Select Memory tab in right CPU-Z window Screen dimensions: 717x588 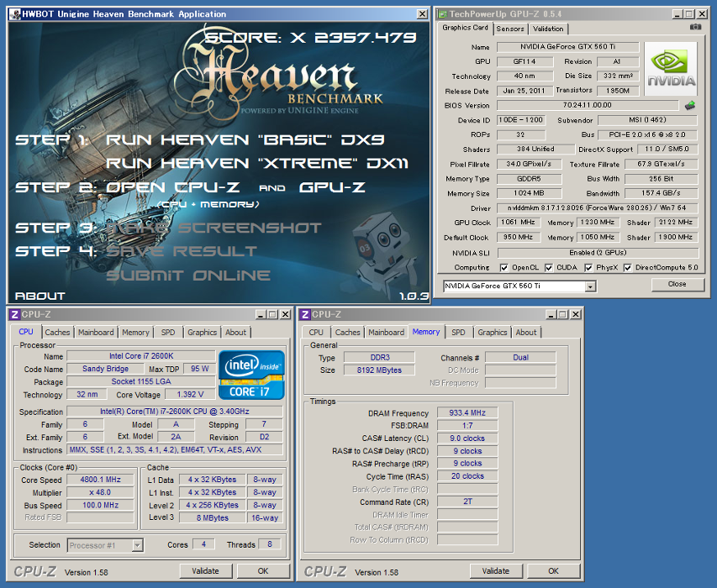point(425,332)
